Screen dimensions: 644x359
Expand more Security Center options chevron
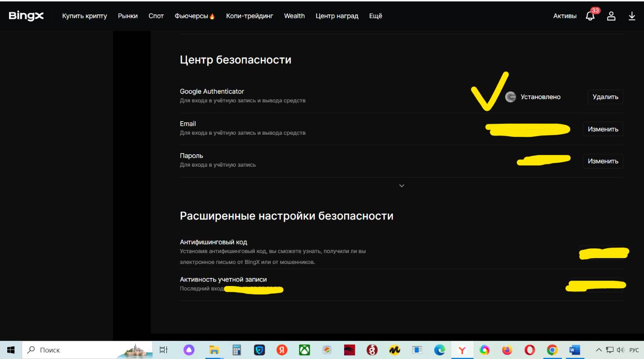tap(402, 186)
